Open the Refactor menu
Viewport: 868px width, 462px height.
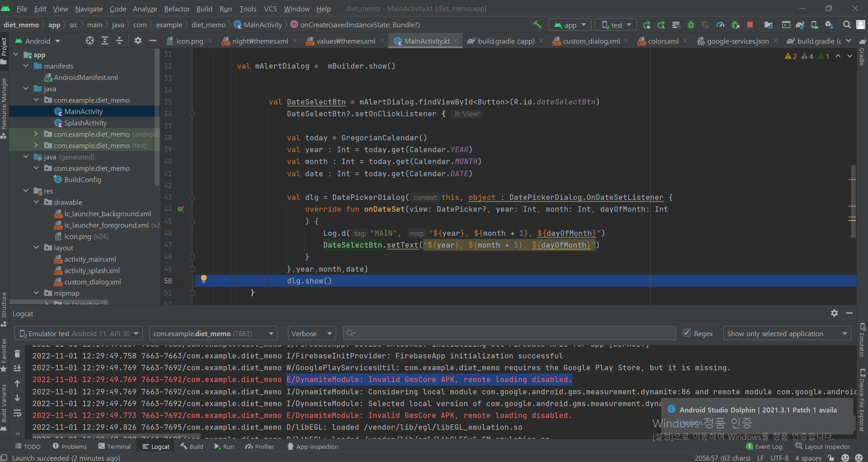(177, 9)
